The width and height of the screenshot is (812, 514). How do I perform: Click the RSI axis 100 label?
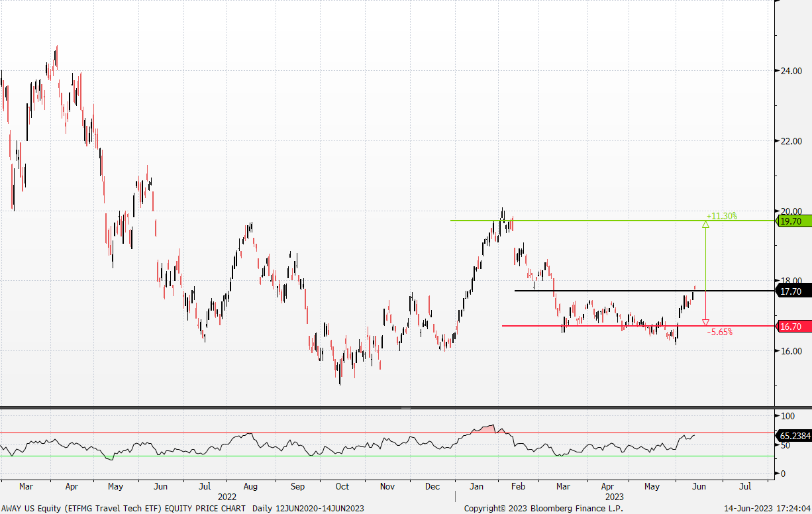point(787,416)
